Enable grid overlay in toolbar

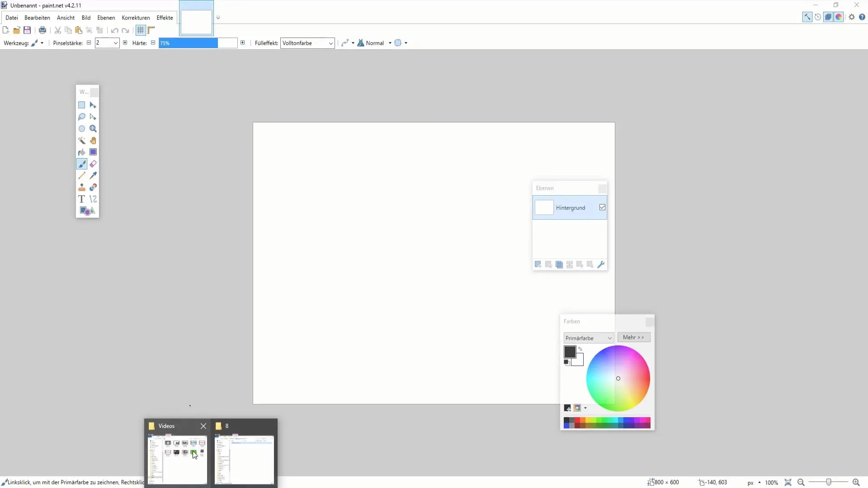(x=141, y=30)
